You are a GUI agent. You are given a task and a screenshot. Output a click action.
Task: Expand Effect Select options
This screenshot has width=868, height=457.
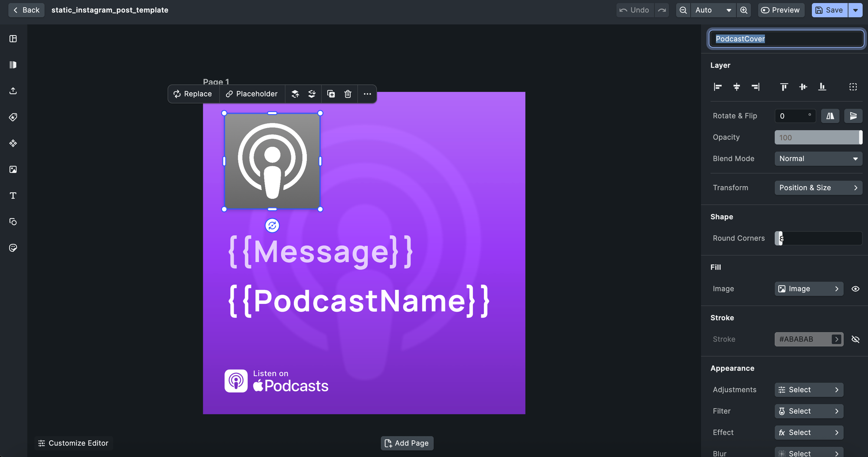pyautogui.click(x=809, y=432)
